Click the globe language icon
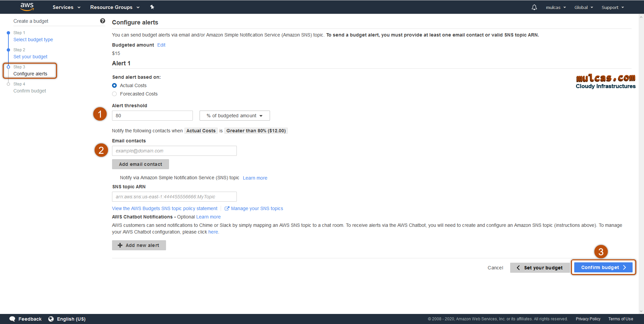This screenshot has height=324, width=644. pyautogui.click(x=51, y=319)
